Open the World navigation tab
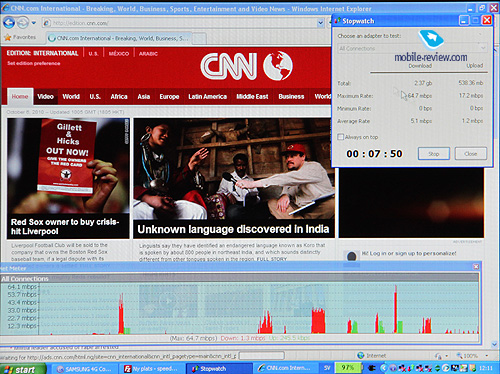This screenshot has width=500, height=374. [71, 97]
